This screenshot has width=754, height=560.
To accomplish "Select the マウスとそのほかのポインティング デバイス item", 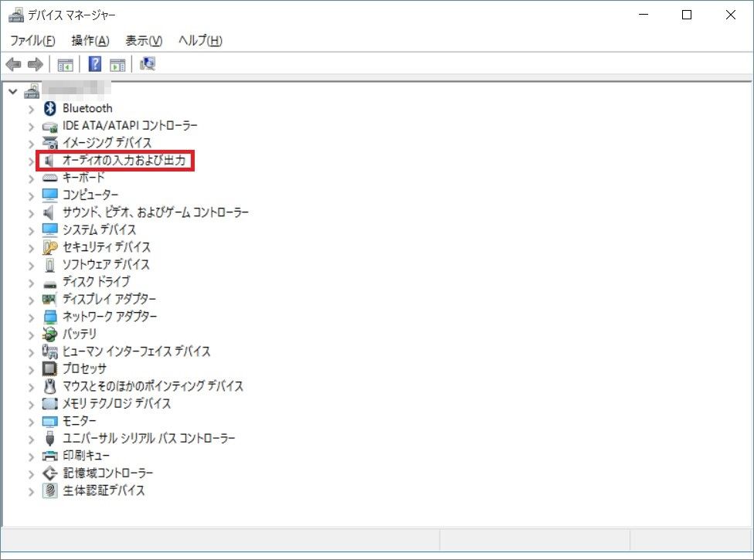I will (153, 386).
